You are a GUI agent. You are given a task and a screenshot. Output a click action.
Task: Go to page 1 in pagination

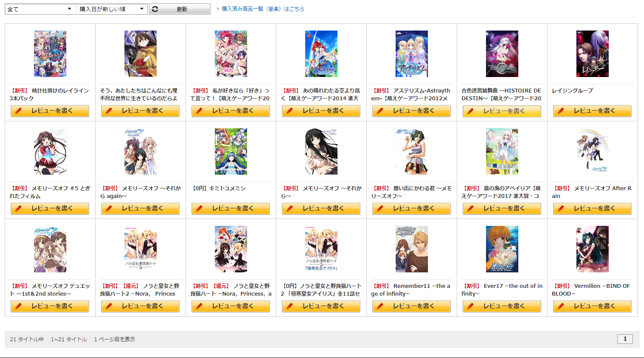pyautogui.click(x=625, y=339)
